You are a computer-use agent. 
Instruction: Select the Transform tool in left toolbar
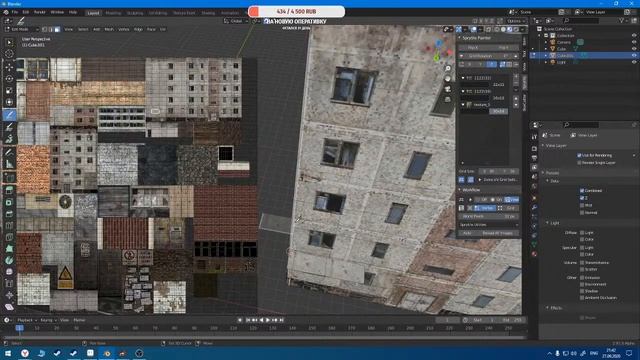9,102
